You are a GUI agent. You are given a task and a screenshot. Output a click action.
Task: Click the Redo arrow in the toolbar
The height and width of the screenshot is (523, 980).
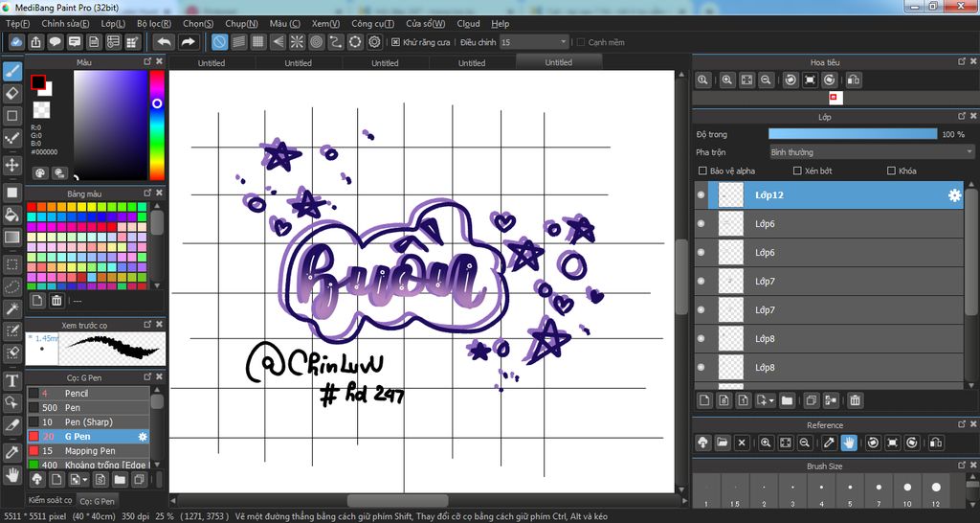[x=188, y=42]
